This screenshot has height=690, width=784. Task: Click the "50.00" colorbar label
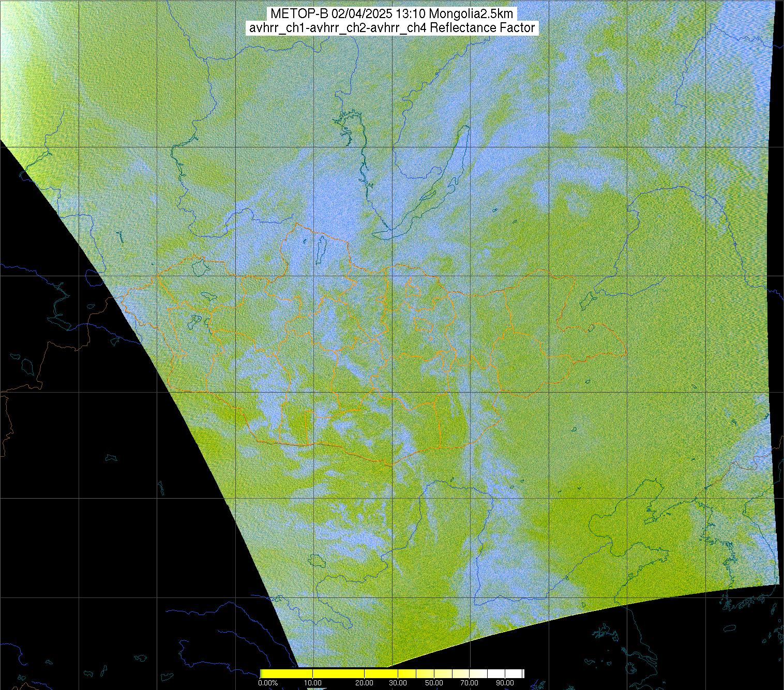click(x=434, y=683)
